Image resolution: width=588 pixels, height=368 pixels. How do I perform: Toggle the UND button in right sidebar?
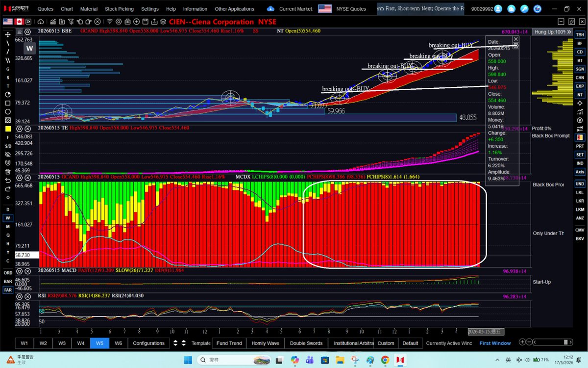pos(580,184)
